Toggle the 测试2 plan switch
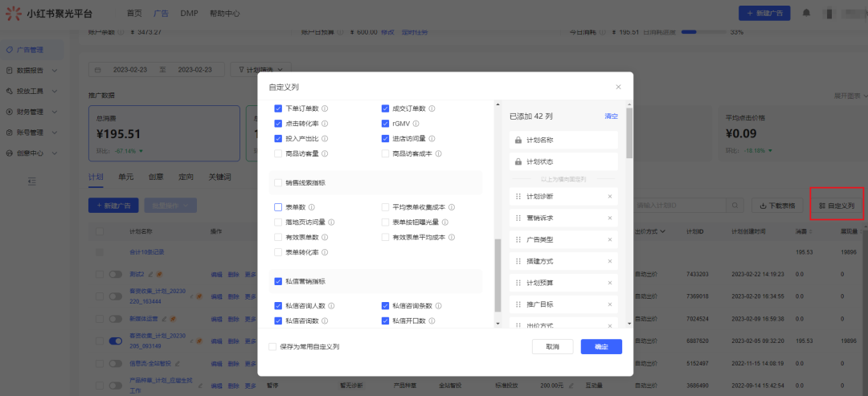868x396 pixels. pos(115,275)
